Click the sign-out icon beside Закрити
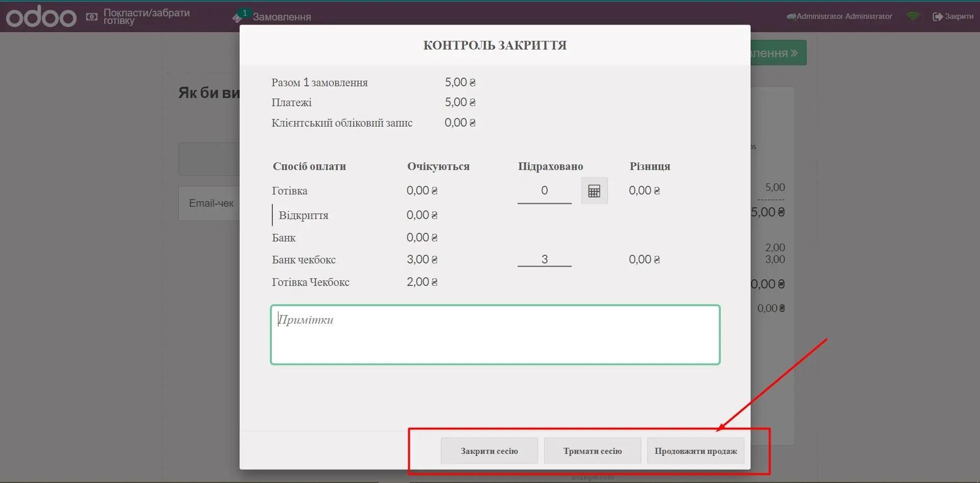The height and width of the screenshot is (483, 980). click(x=937, y=16)
